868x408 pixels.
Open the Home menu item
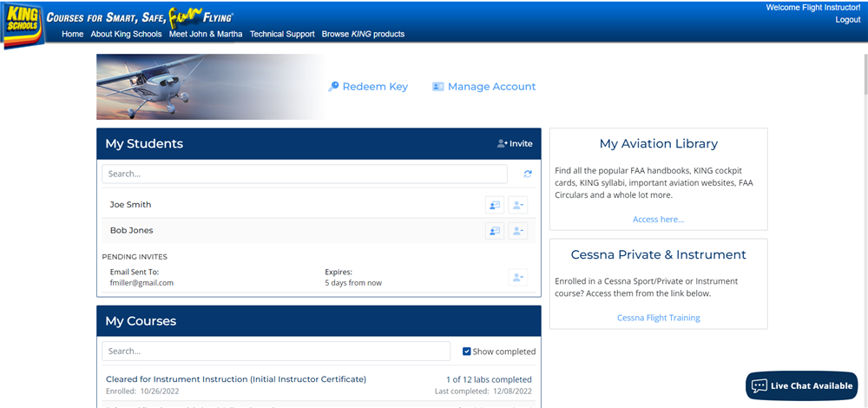73,34
